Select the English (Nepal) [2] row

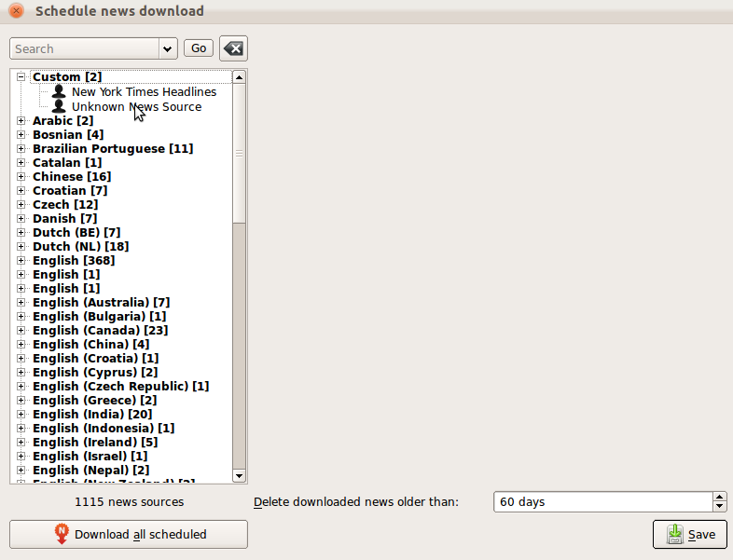point(91,471)
